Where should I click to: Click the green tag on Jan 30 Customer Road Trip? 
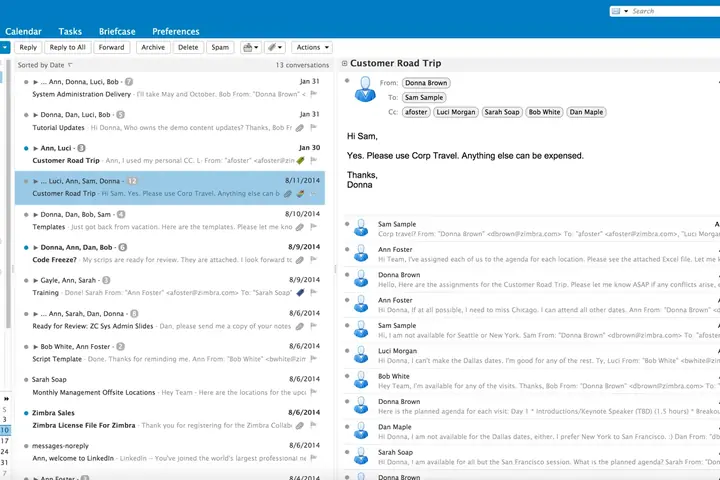(300, 160)
